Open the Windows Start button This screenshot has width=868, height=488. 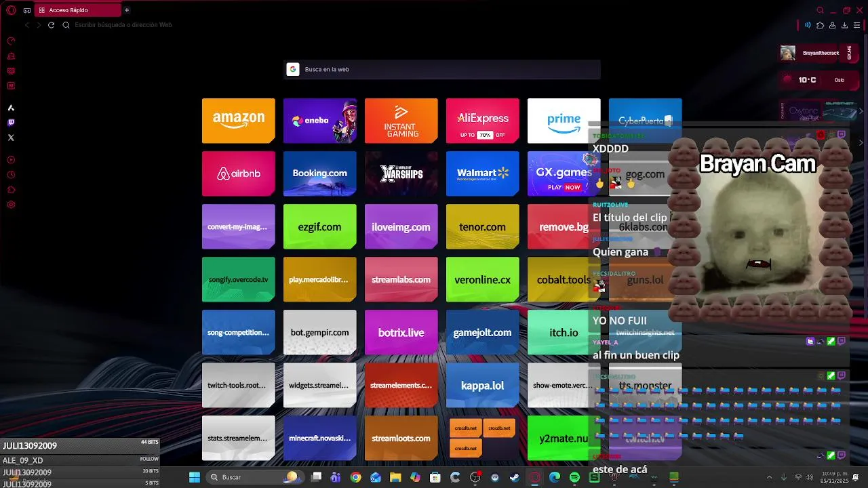point(195,477)
